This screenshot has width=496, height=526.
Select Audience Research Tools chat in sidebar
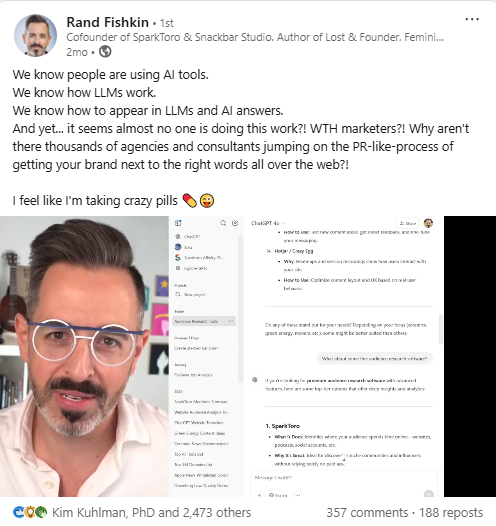pos(204,321)
